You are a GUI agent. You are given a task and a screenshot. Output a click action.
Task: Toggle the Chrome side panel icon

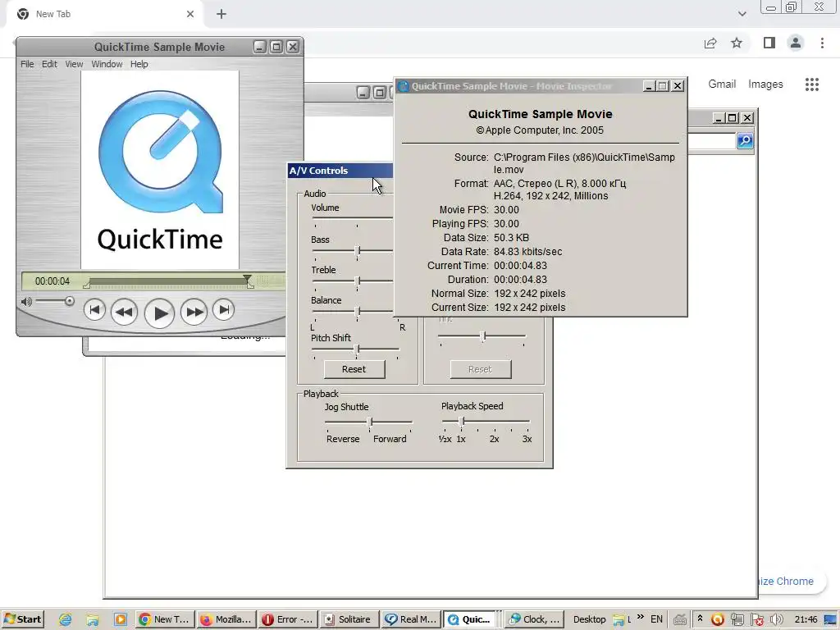pos(769,43)
